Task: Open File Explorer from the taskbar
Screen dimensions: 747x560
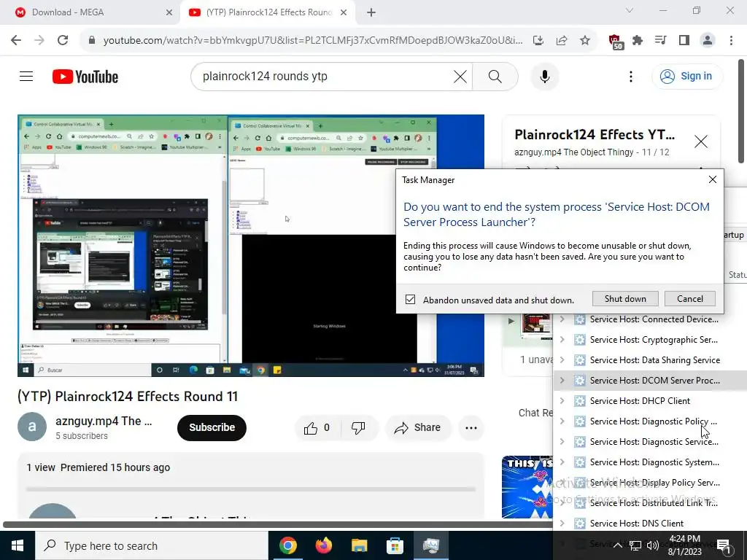Action: (x=359, y=545)
